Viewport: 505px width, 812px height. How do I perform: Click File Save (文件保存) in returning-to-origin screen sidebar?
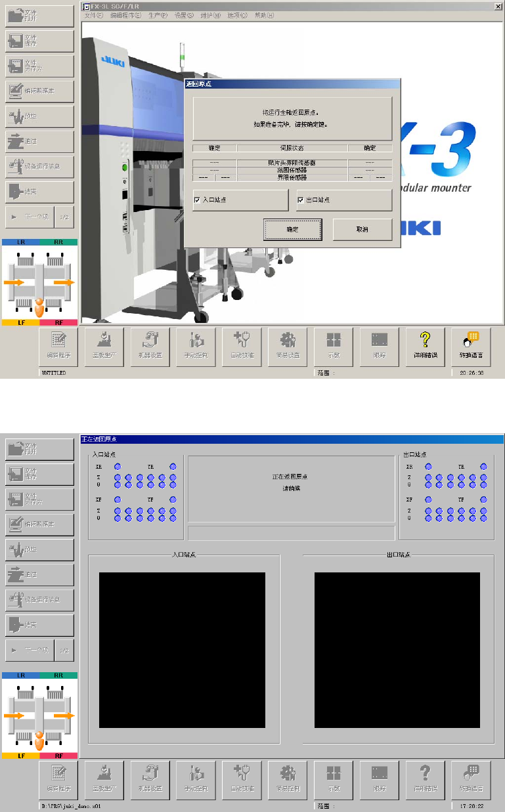click(39, 474)
